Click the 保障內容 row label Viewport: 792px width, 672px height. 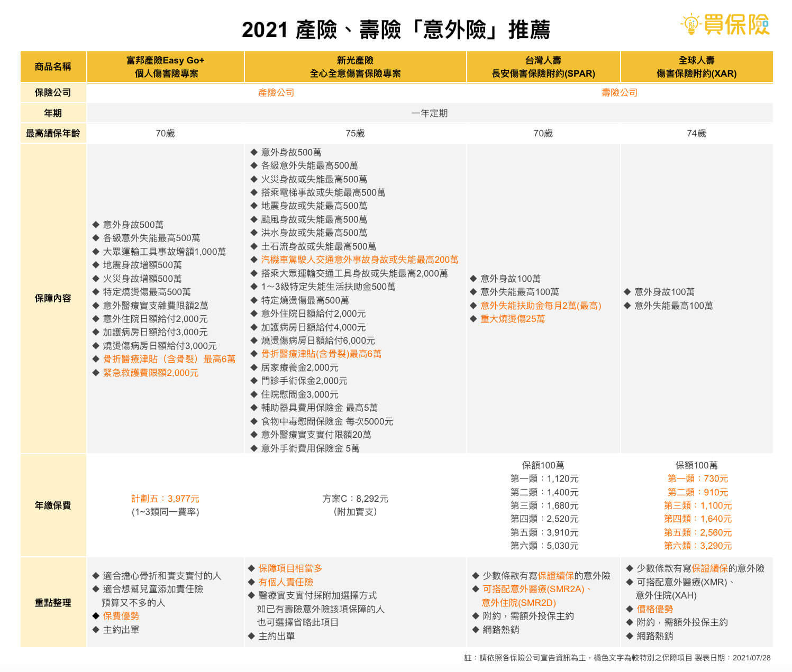(53, 298)
